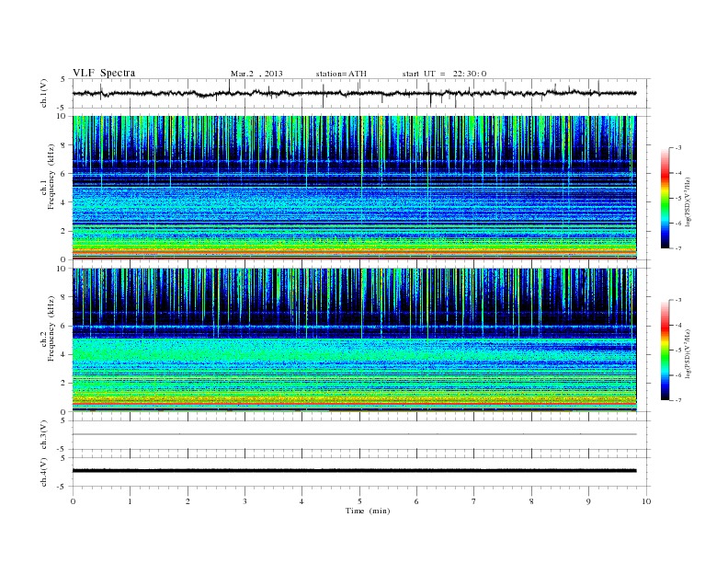Click the ch.2 spectrogram color bar

click(665, 350)
